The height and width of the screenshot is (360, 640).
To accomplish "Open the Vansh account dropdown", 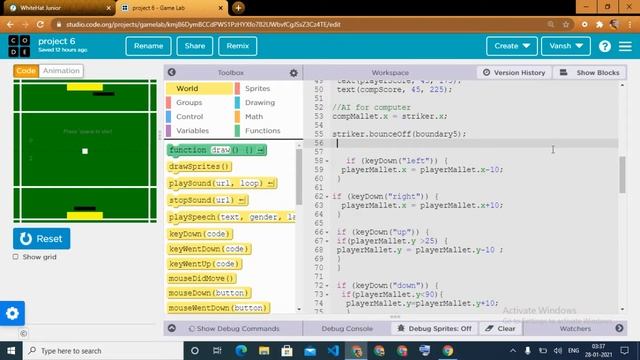I will 566,46.
